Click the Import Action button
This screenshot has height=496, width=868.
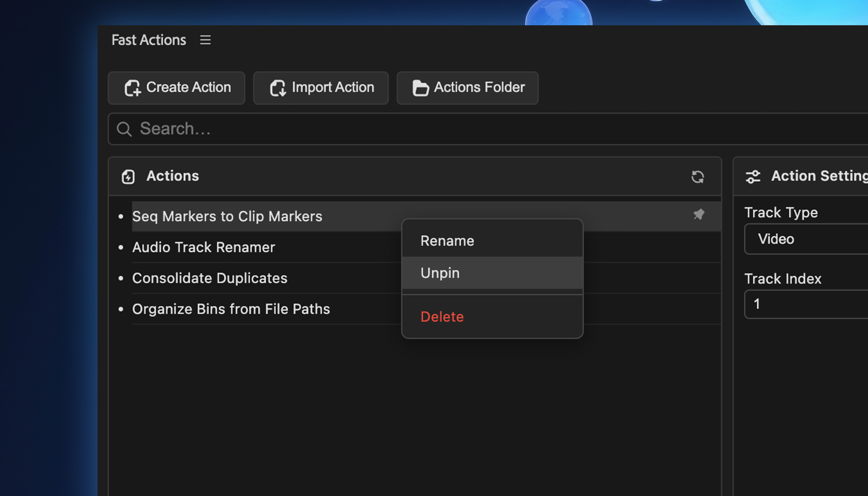321,88
